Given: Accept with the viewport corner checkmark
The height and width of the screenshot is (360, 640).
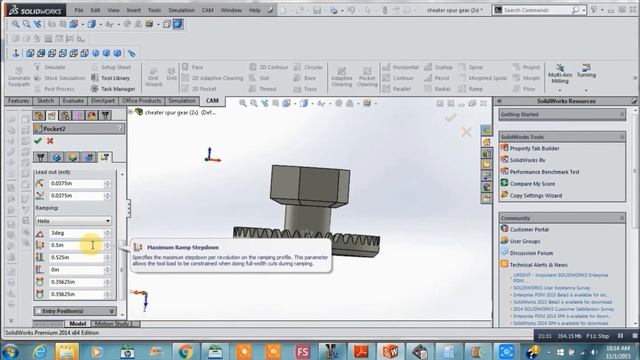Looking at the screenshot, I should [451, 118].
